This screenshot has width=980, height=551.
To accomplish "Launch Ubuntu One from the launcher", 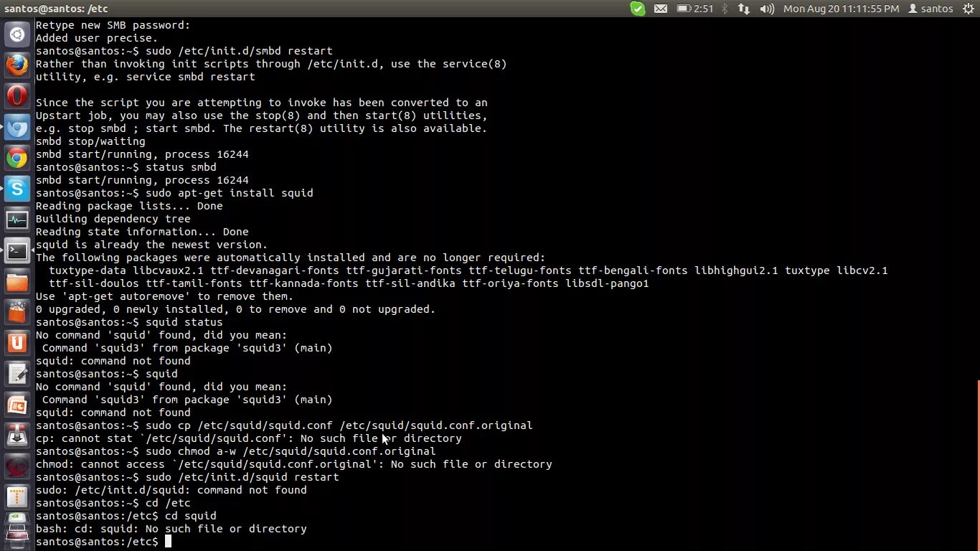I will (17, 344).
